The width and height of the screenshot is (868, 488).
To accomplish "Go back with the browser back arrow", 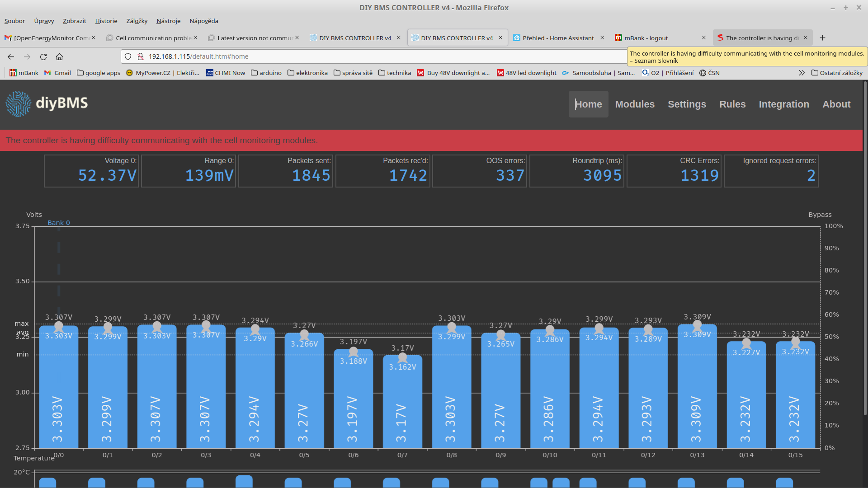I will click(11, 56).
